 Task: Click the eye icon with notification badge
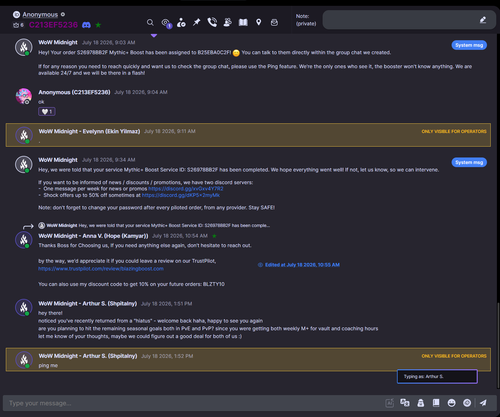tap(166, 23)
